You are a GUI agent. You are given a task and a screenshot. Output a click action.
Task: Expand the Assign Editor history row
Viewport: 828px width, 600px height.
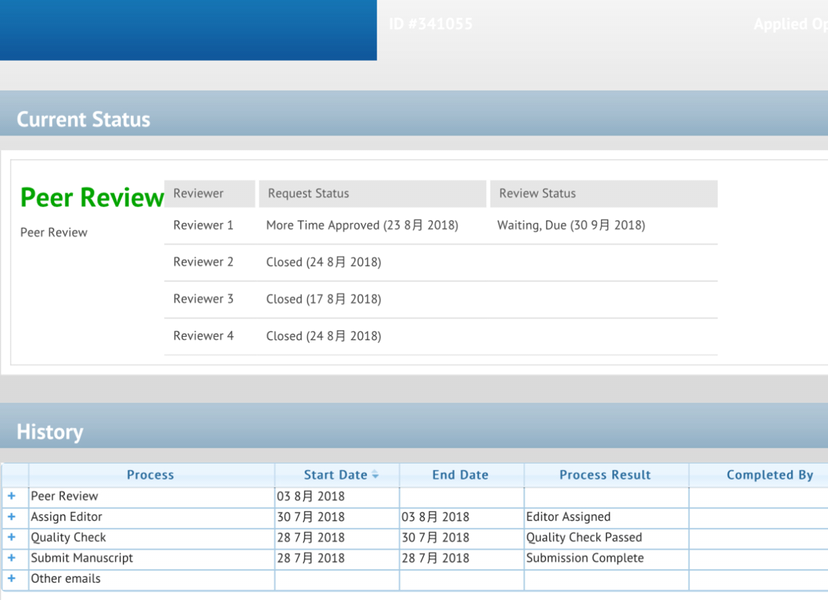point(12,517)
